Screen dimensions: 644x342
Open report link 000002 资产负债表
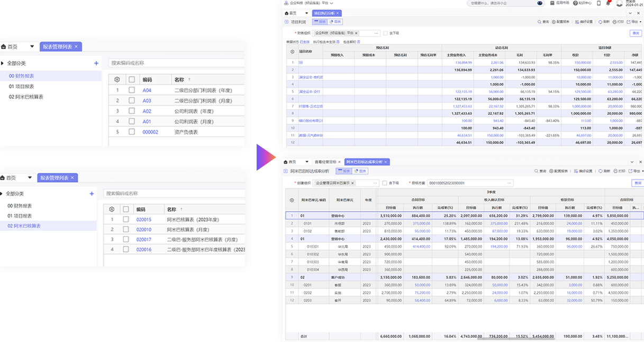[150, 132]
